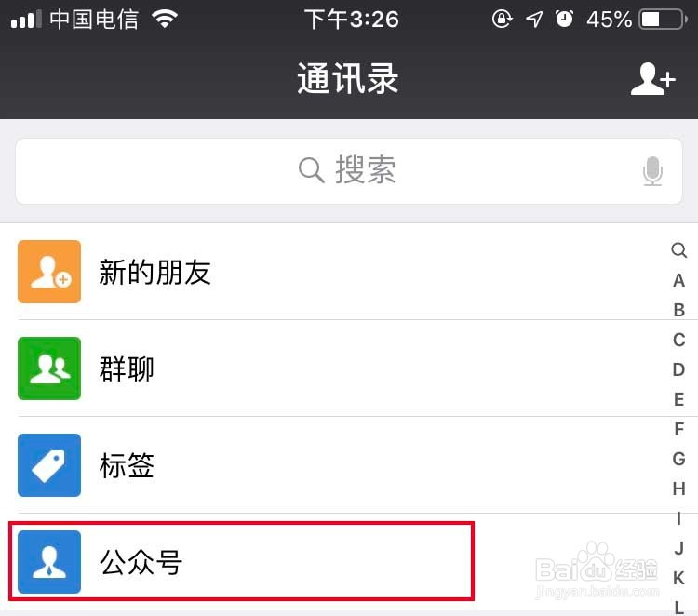The height and width of the screenshot is (616, 698).
Task: Tap the Wi-Fi status bar icon
Action: (x=165, y=20)
